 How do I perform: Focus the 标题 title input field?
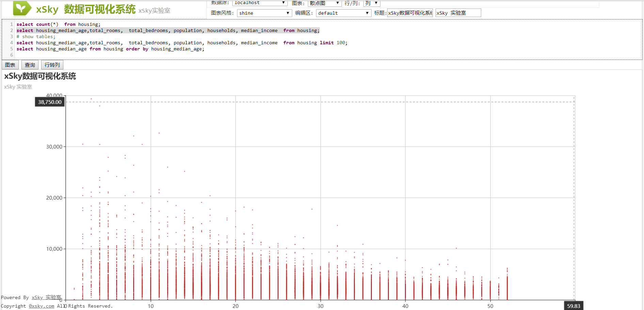click(x=410, y=13)
